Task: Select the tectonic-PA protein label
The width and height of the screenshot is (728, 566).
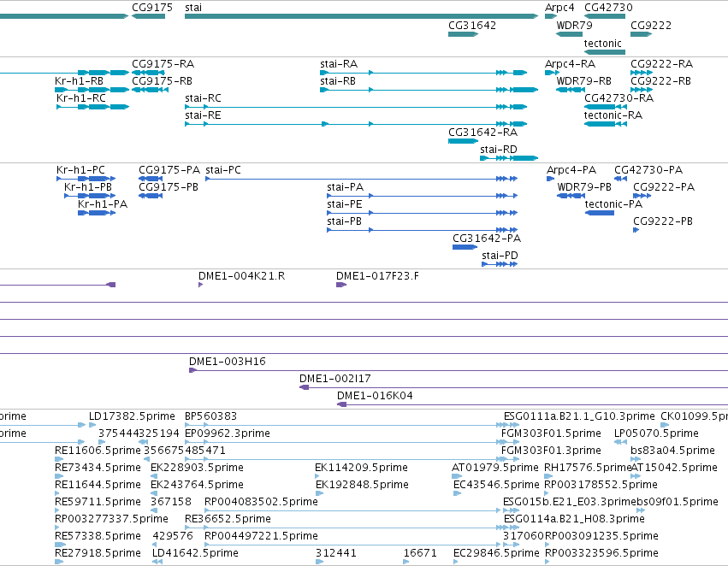Action: (613, 204)
